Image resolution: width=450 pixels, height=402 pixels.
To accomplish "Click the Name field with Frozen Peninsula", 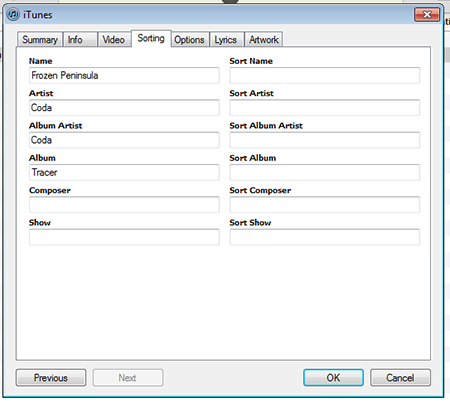I will (124, 75).
